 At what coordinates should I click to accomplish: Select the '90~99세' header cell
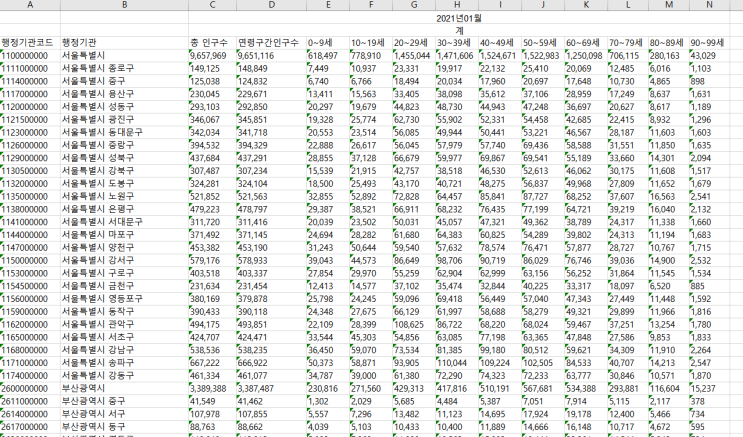(x=709, y=43)
